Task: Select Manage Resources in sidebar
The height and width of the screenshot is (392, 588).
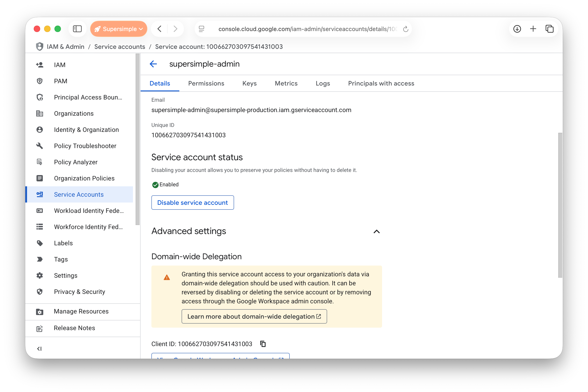Action: point(81,311)
